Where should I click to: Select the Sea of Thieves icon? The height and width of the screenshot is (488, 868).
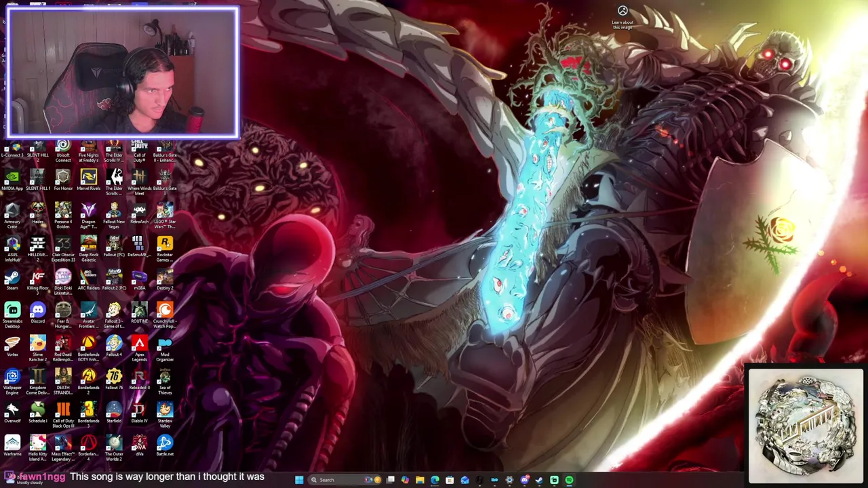point(165,382)
